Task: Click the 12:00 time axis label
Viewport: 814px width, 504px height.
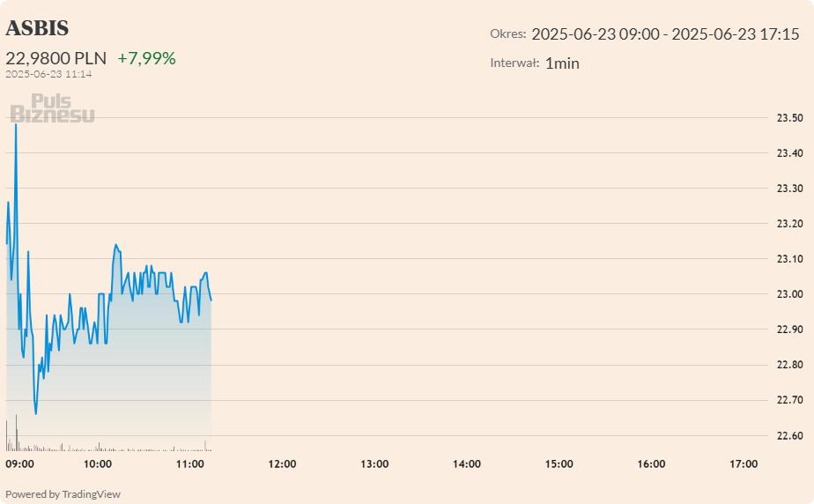Action: point(282,464)
